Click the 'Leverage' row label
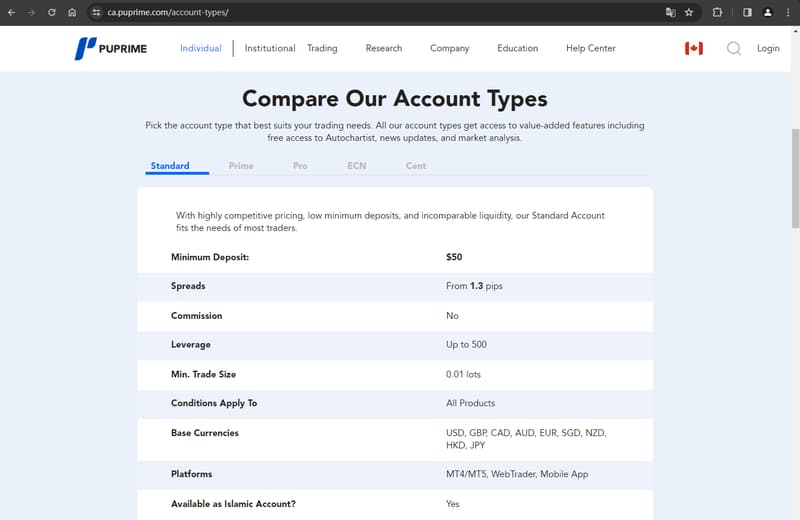 [x=190, y=344]
